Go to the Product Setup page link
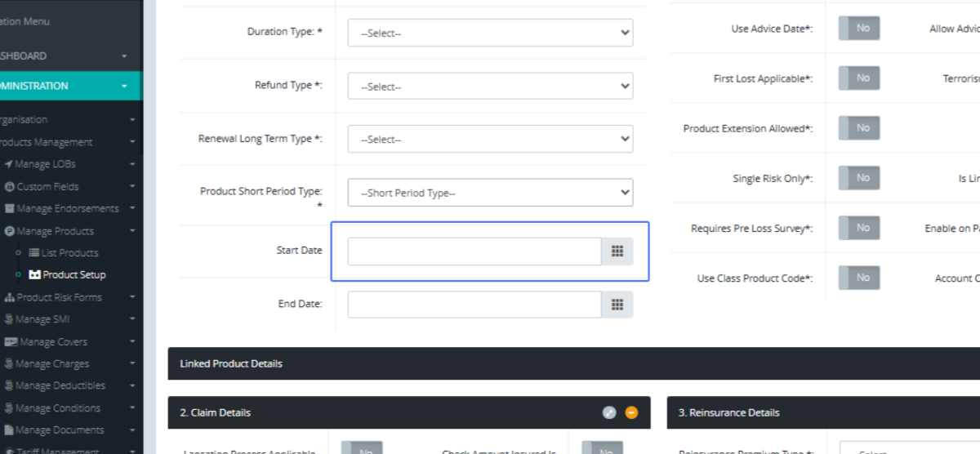 pyautogui.click(x=73, y=275)
